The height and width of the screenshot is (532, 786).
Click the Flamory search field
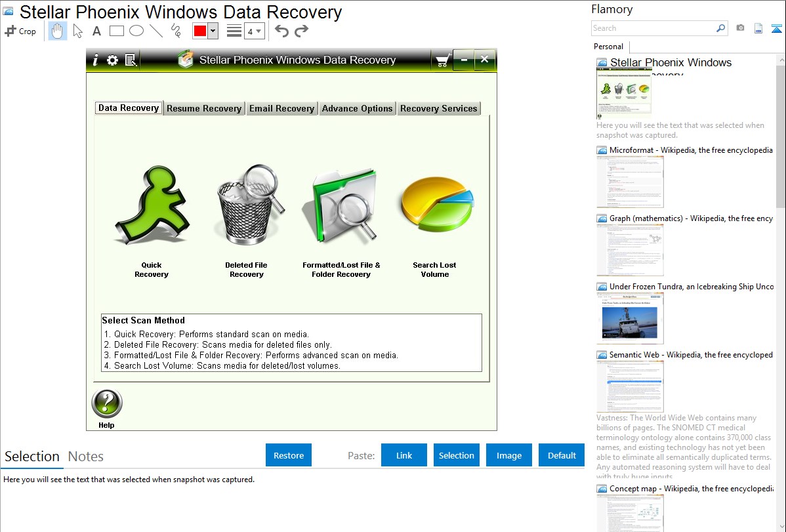pos(653,28)
